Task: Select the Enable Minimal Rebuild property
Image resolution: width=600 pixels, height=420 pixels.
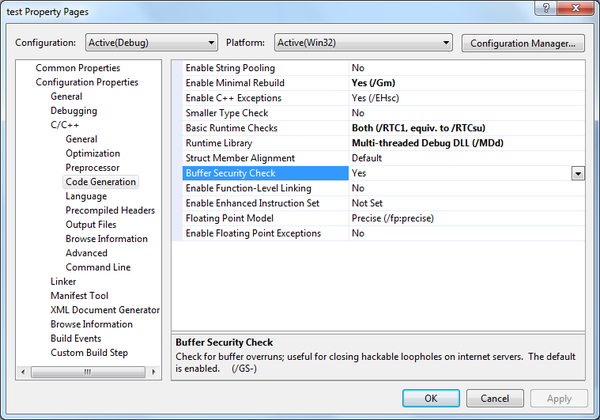Action: click(x=266, y=83)
